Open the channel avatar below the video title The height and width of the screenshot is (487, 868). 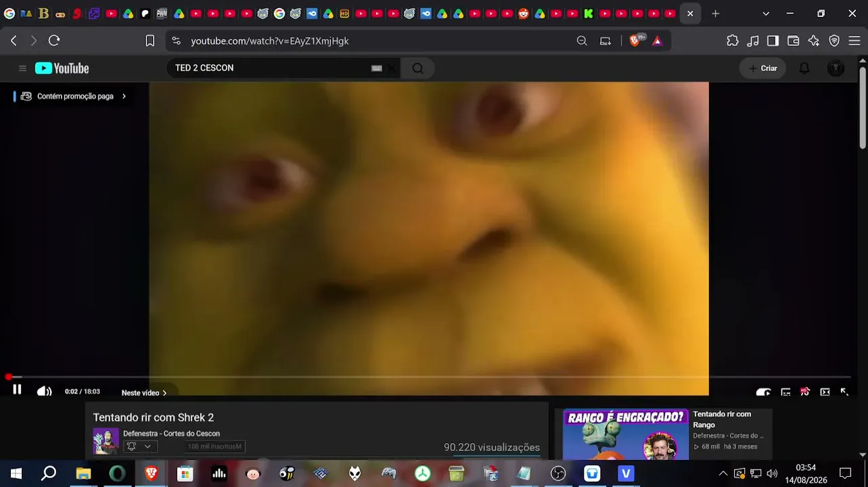coord(106,441)
